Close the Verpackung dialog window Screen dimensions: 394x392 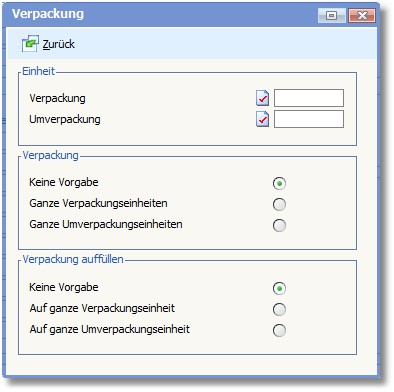click(362, 15)
